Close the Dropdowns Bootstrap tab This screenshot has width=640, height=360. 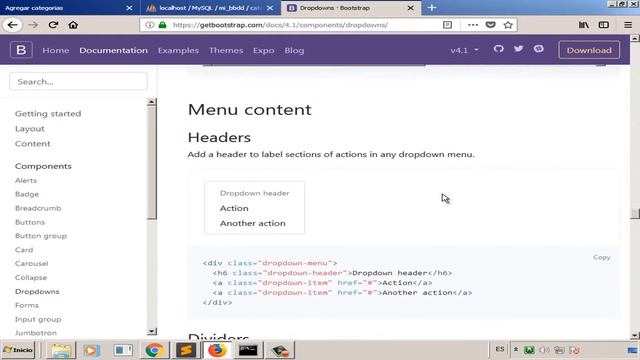click(411, 8)
